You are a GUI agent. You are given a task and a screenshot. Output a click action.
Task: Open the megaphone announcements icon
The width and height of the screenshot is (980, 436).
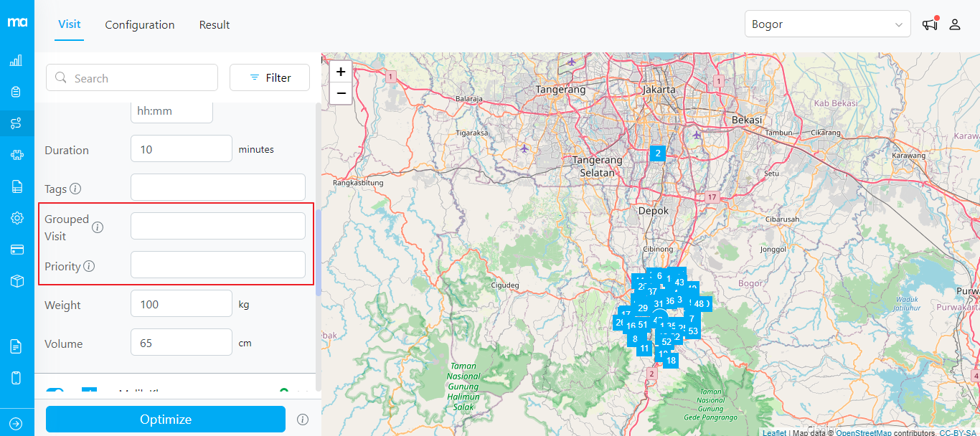pos(930,24)
